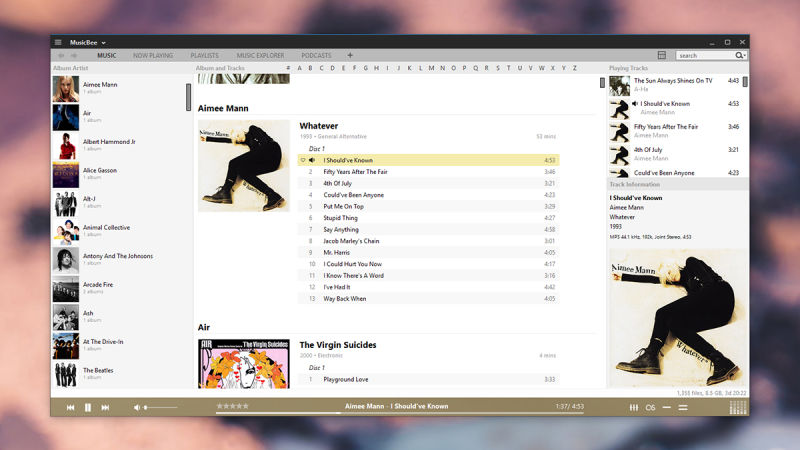
Task: Open the Album Artist header selector
Action: click(71, 68)
